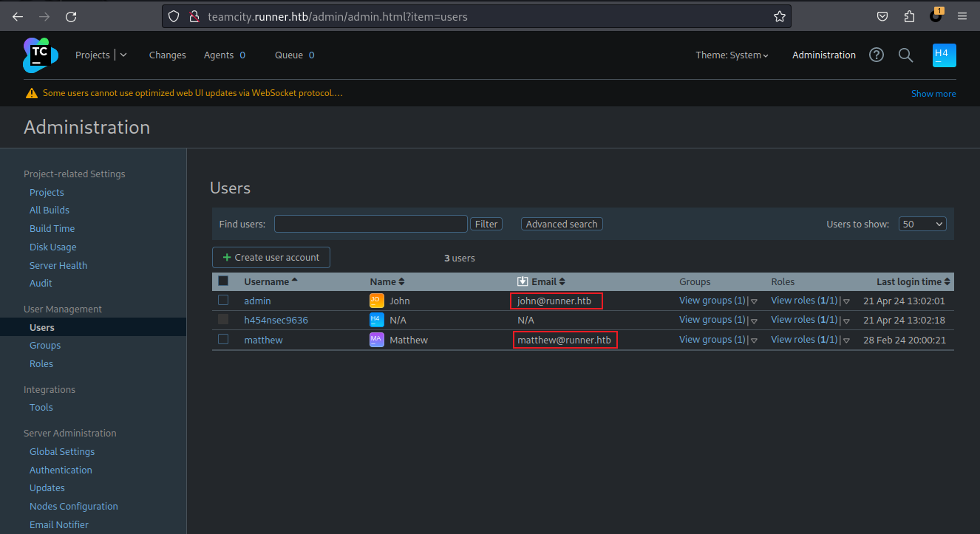Open Nodes Configuration in sidebar
Image resolution: width=980 pixels, height=534 pixels.
coord(74,506)
